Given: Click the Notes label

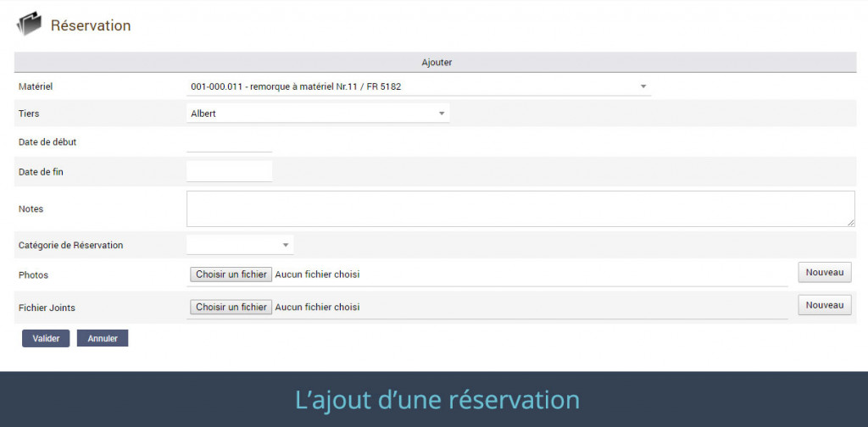Looking at the screenshot, I should pyautogui.click(x=31, y=209).
